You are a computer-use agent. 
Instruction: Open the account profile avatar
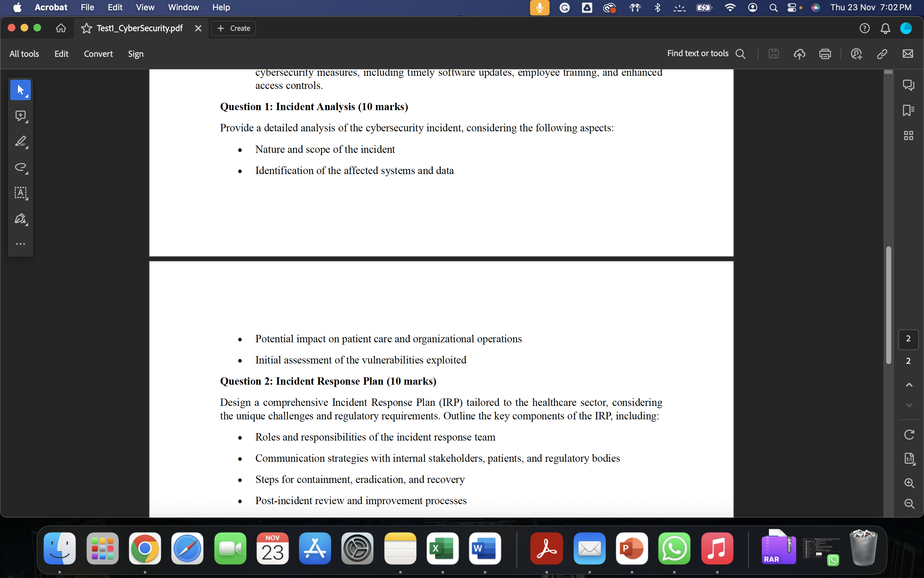pyautogui.click(x=906, y=28)
